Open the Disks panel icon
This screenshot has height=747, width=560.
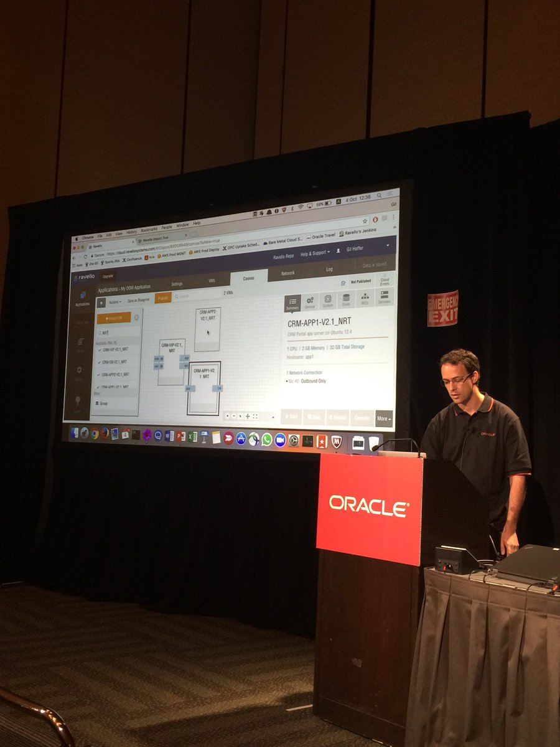(x=346, y=299)
